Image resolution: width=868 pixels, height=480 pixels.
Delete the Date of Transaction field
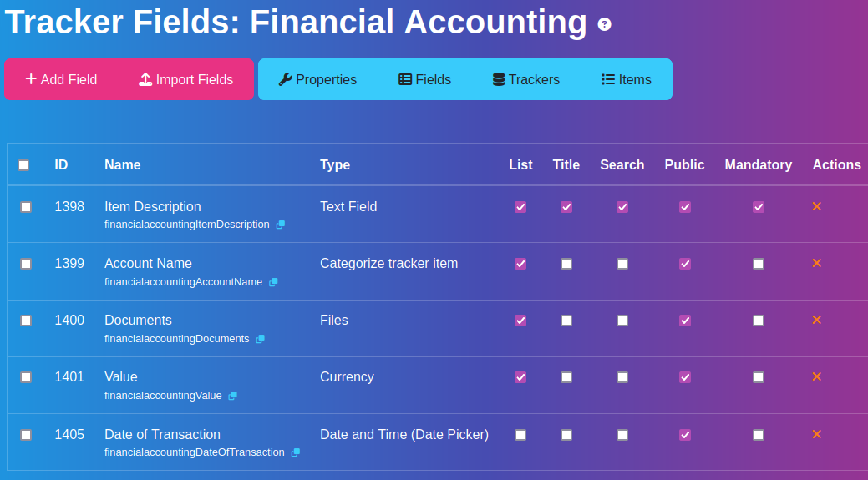click(x=816, y=435)
